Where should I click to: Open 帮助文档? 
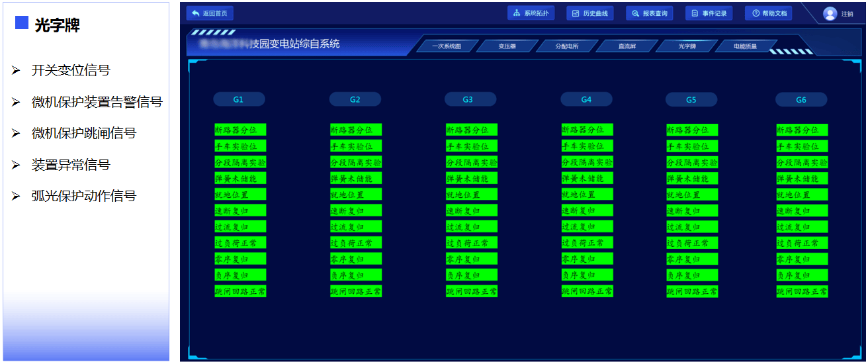pyautogui.click(x=769, y=13)
